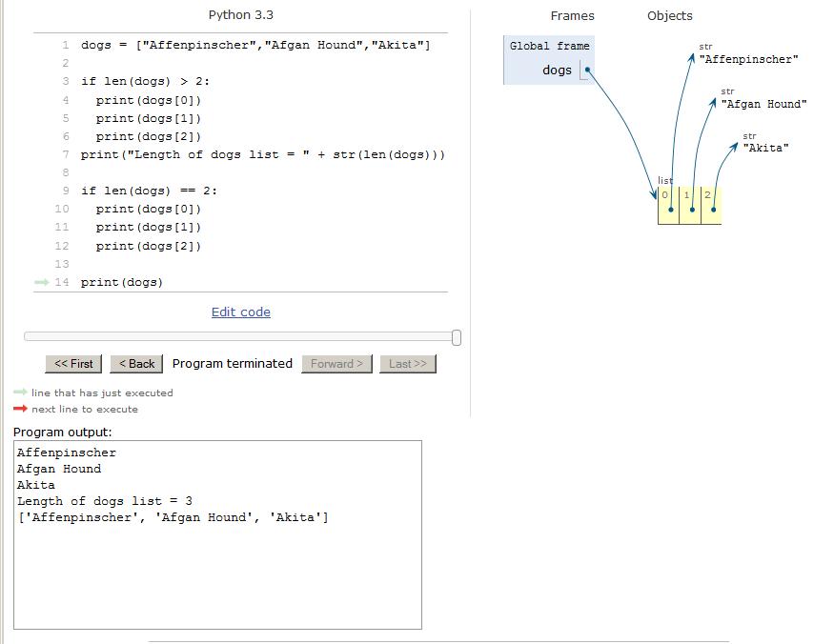This screenshot has height=644, width=814.
Task: Click the 'Frames' column header
Action: [x=572, y=16]
